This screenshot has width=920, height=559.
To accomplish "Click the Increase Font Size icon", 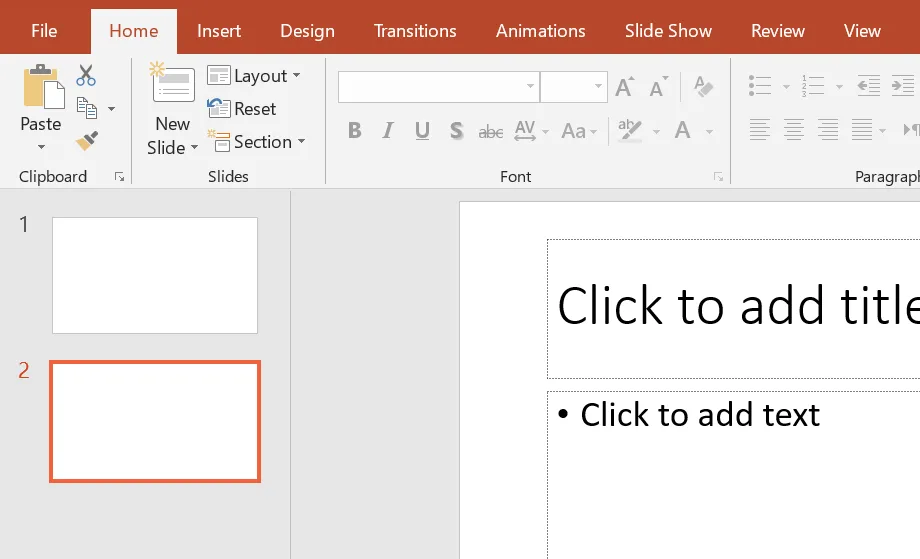I will [x=625, y=87].
